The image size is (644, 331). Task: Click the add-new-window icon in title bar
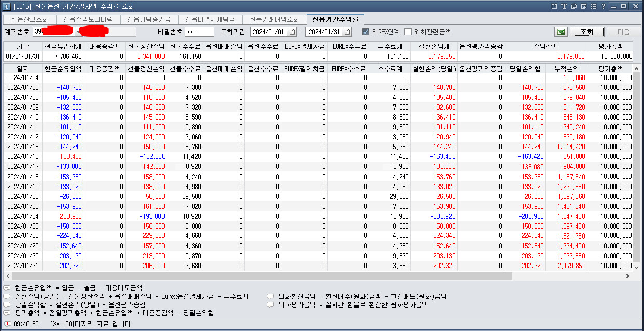[x=583, y=6]
